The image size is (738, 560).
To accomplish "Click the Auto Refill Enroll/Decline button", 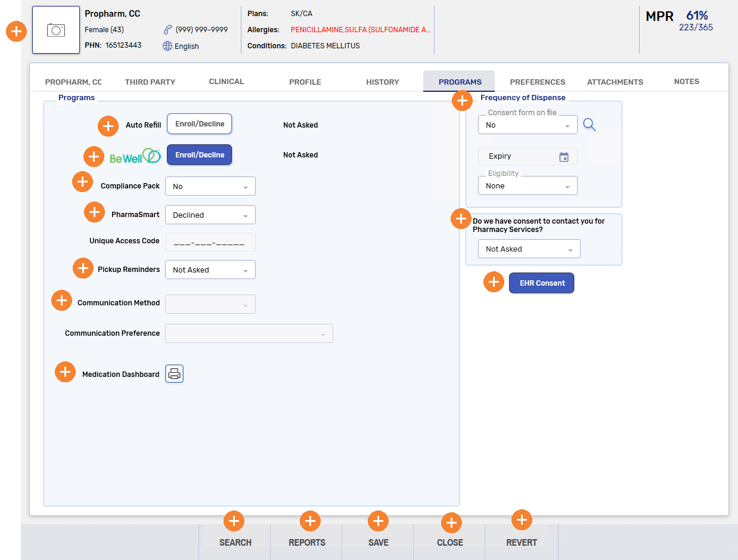I will (199, 124).
